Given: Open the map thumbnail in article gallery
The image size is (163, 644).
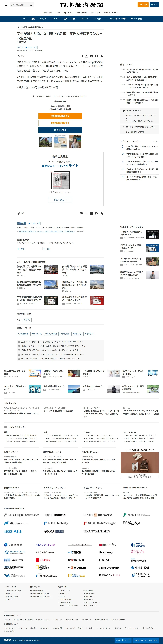Looking at the screenshot, I should click(x=60, y=142).
